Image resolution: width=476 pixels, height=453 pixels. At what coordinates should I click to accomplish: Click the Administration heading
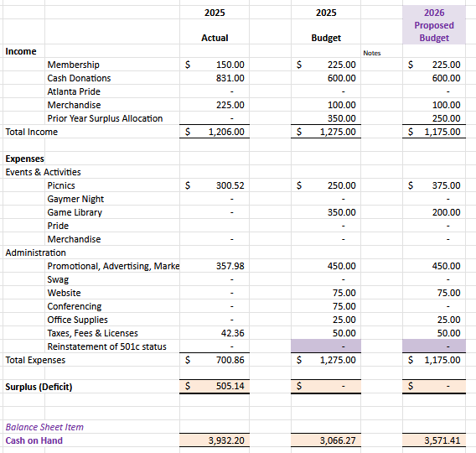pyautogui.click(x=35, y=253)
